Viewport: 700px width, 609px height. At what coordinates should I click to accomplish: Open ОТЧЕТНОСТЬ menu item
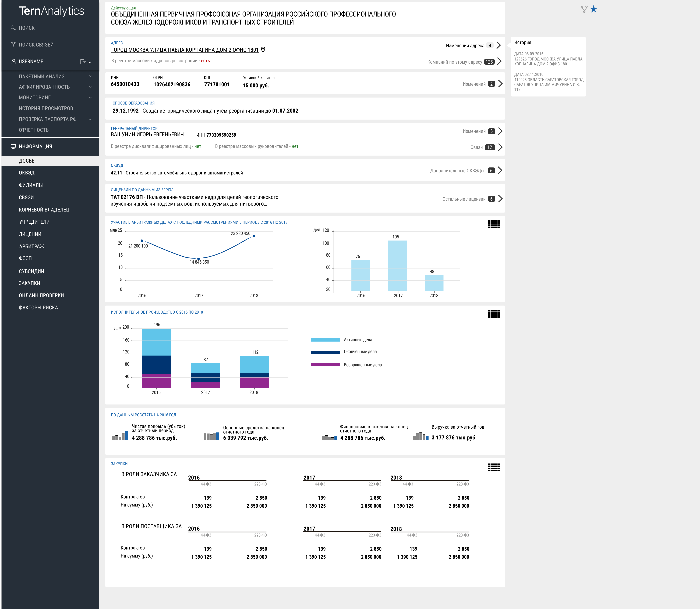34,130
